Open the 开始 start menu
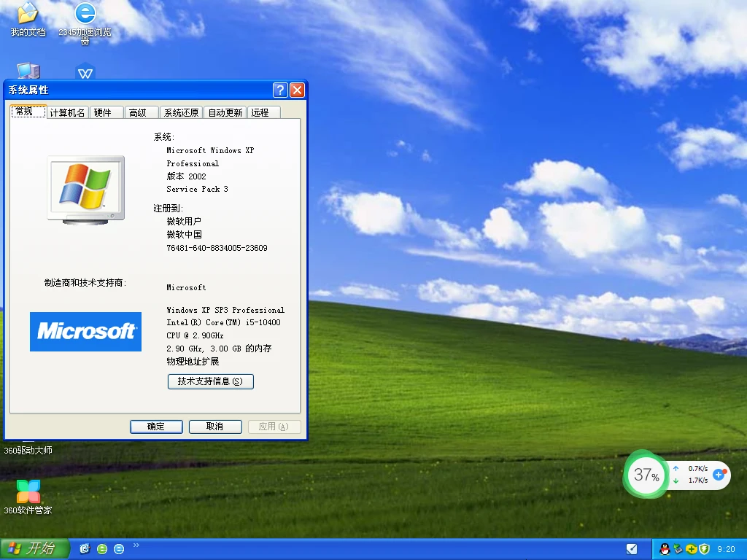 click(34, 549)
